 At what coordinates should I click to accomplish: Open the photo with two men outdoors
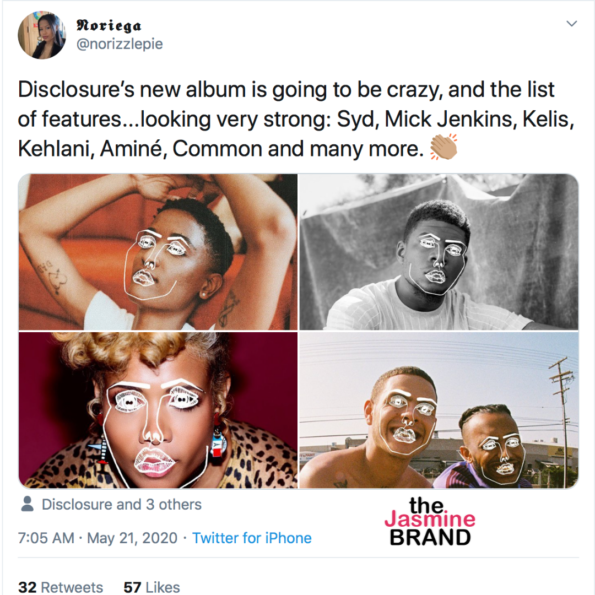point(439,410)
